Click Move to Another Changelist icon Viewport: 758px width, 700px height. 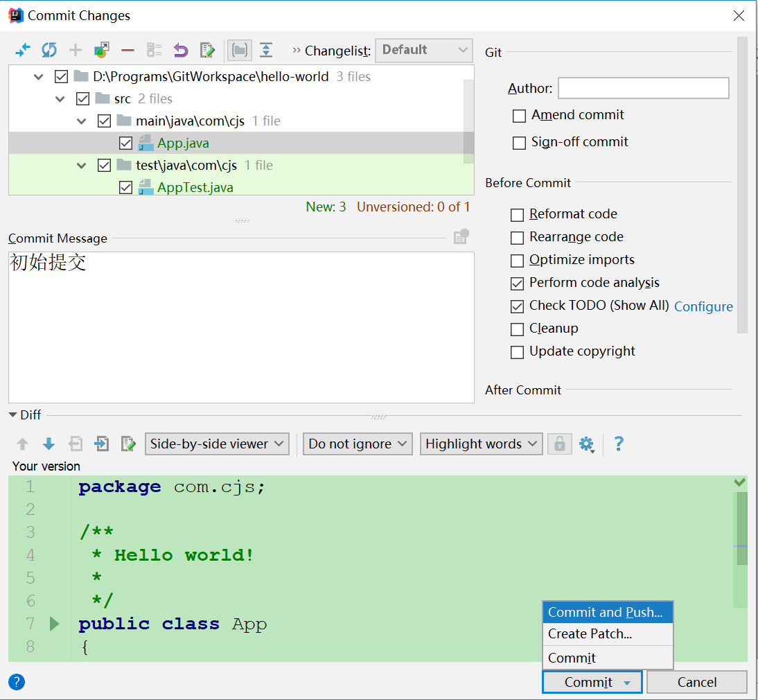pyautogui.click(x=102, y=50)
